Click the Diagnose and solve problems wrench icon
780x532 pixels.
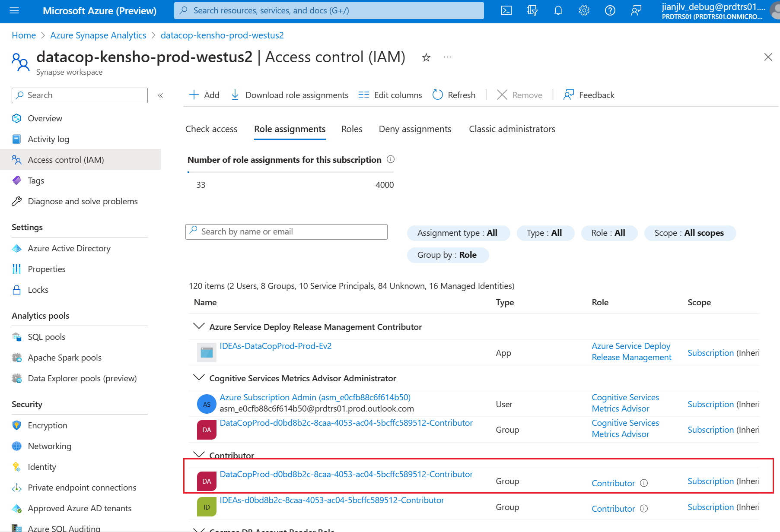[x=17, y=201]
